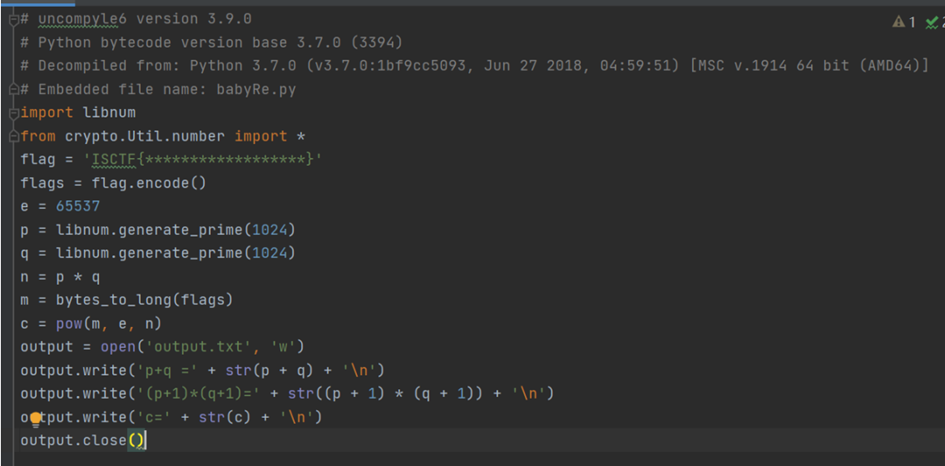Click 1024 in the 'q = libnum.generate_prime' line
The height and width of the screenshot is (466, 945).
[x=269, y=253]
